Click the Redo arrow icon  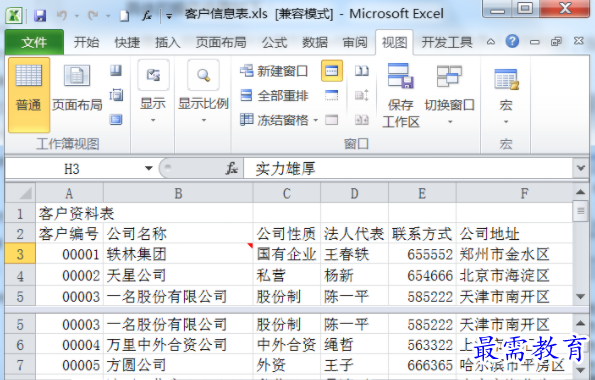pyautogui.click(x=93, y=16)
